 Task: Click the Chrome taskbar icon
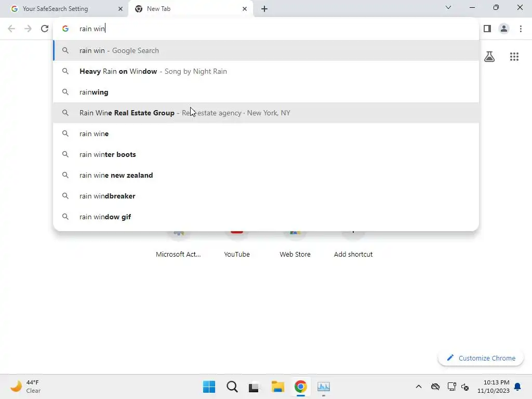(301, 387)
